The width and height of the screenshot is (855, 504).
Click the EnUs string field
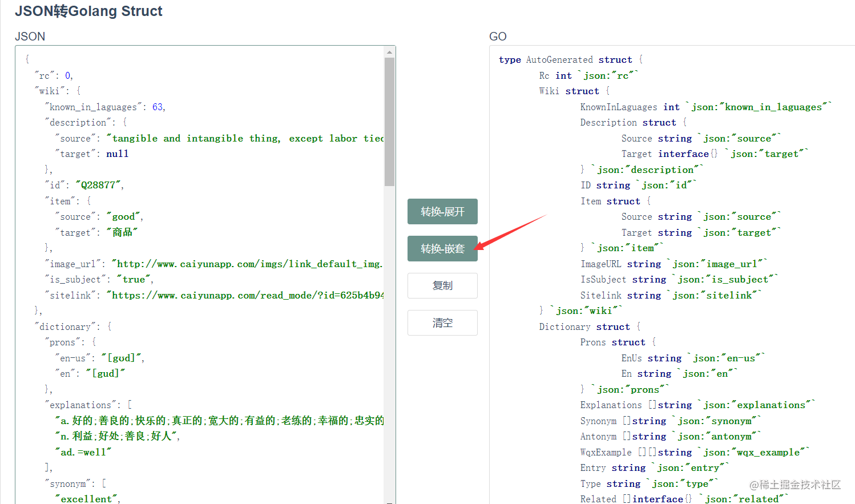(x=693, y=358)
